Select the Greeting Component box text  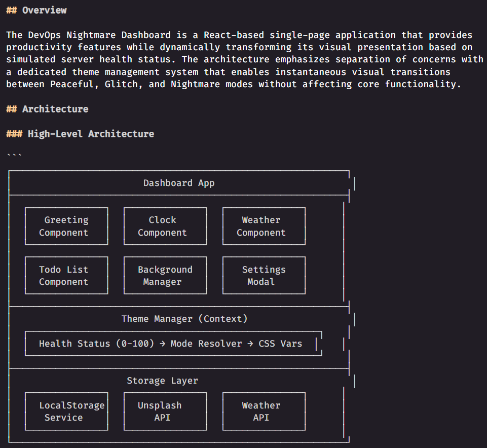click(64, 226)
